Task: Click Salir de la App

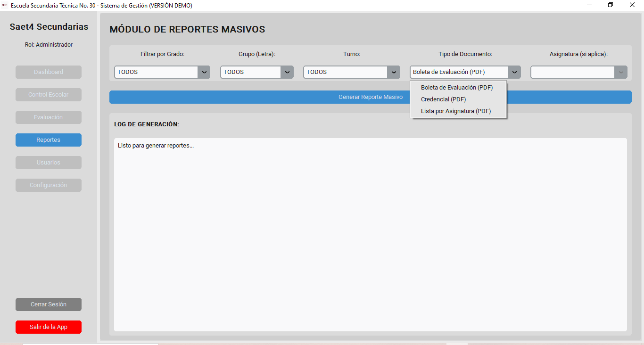Action: (x=48, y=327)
